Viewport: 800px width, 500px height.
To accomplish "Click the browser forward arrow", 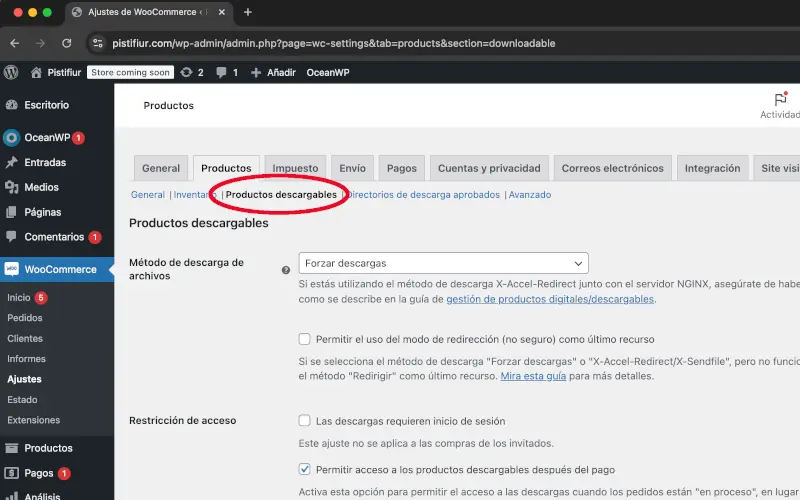I will [40, 43].
